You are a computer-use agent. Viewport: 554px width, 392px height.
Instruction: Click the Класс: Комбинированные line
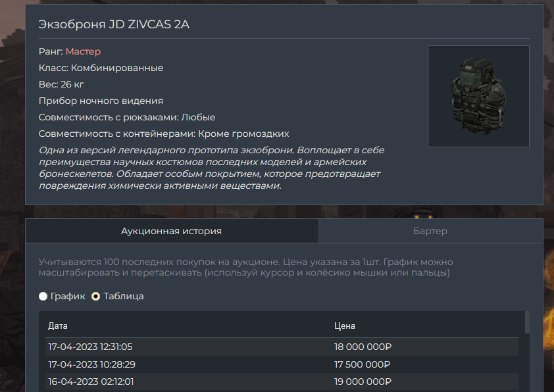pyautogui.click(x=101, y=68)
